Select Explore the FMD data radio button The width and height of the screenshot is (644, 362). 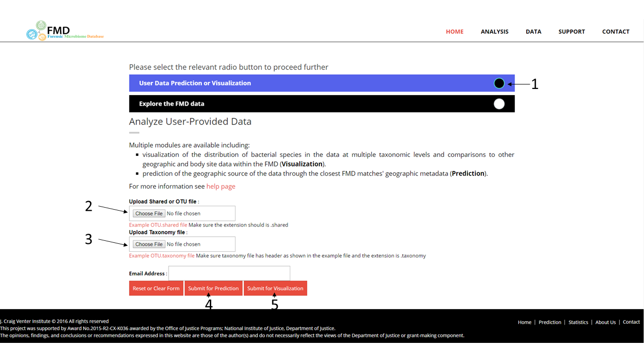pyautogui.click(x=499, y=104)
